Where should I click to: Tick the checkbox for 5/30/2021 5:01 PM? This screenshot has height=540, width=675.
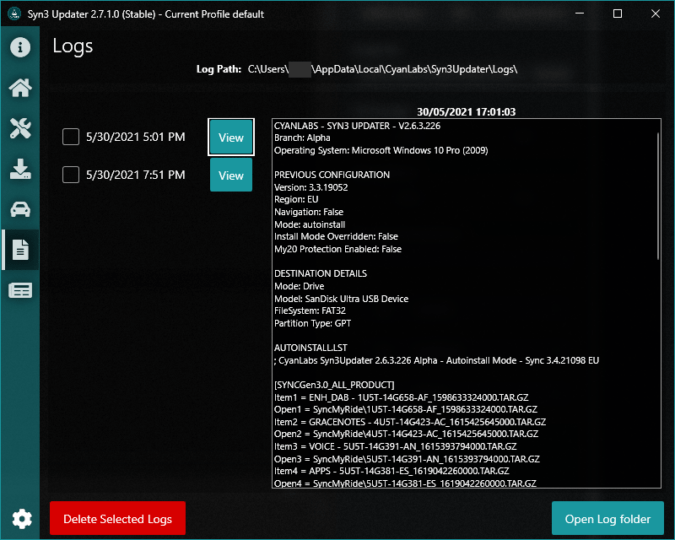coord(71,137)
